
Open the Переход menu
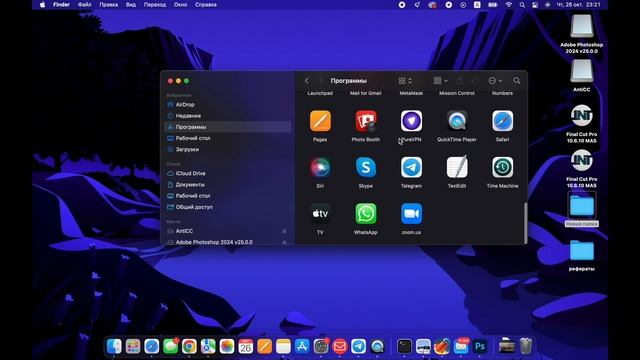[155, 5]
